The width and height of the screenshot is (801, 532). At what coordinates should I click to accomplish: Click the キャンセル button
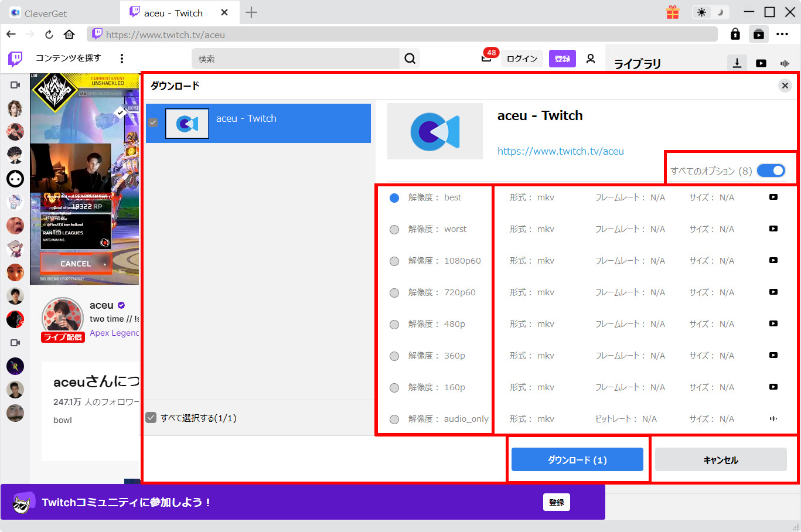coord(721,459)
